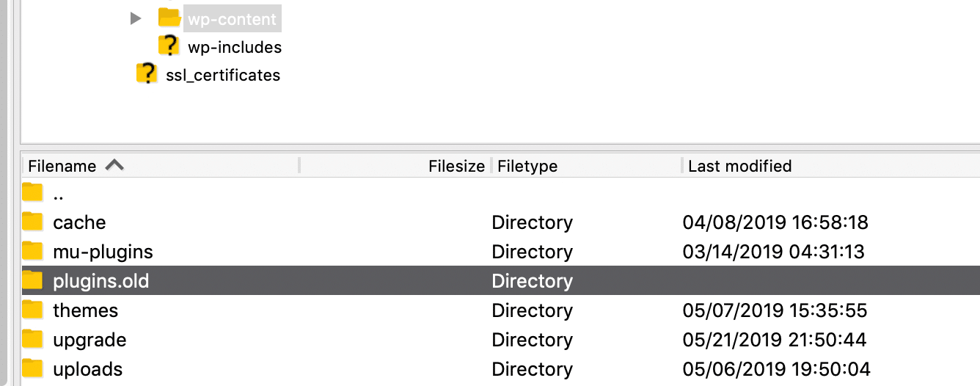Image resolution: width=980 pixels, height=386 pixels.
Task: Select the wp-includes tree item label
Action: click(235, 47)
